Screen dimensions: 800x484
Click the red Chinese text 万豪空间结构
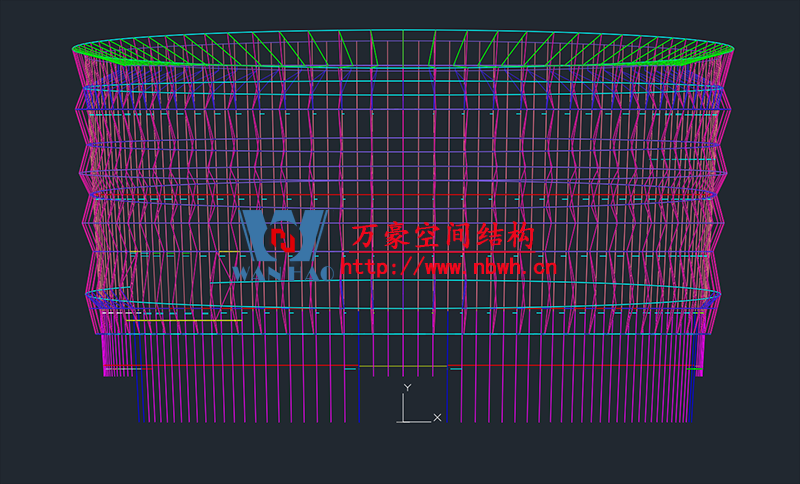point(444,236)
